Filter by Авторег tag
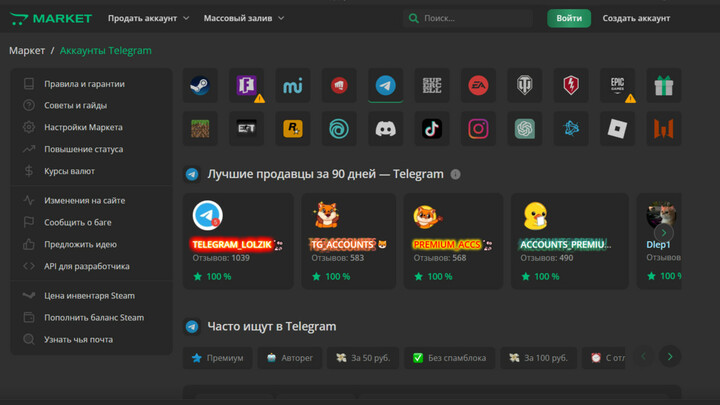This screenshot has width=720, height=405. coord(290,358)
